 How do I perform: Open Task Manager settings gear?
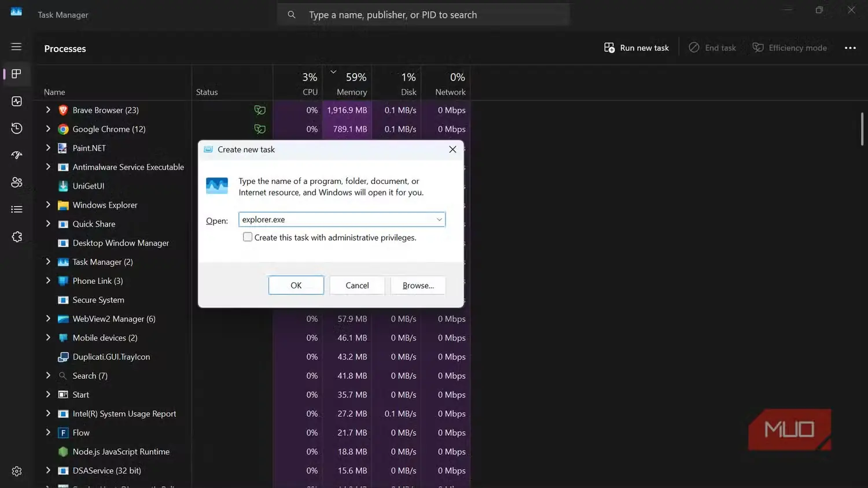[16, 471]
